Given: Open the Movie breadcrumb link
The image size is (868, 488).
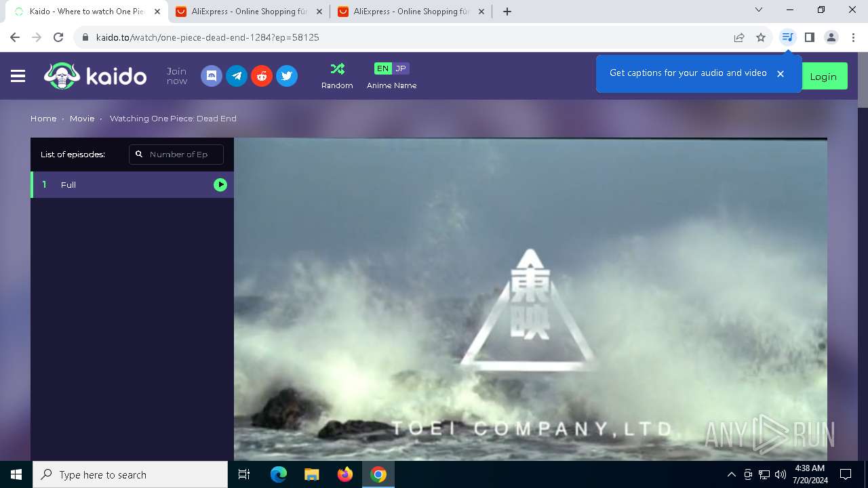Looking at the screenshot, I should [82, 119].
